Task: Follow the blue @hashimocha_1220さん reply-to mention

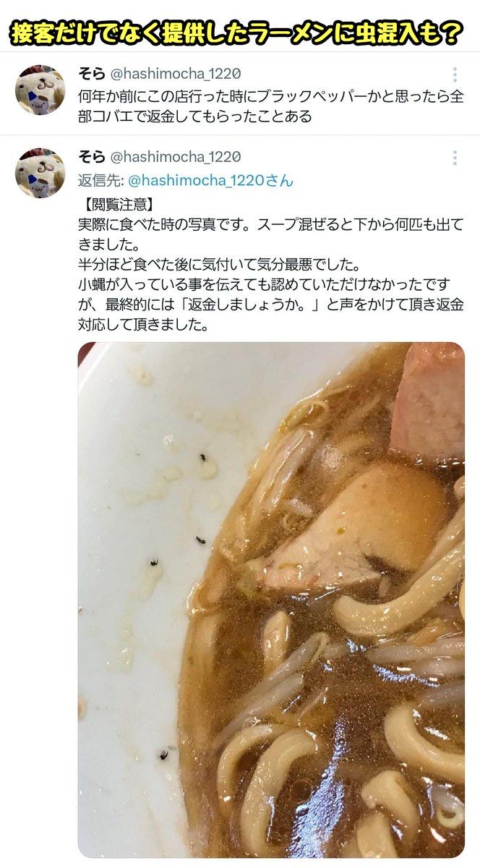Action: pyautogui.click(x=211, y=180)
